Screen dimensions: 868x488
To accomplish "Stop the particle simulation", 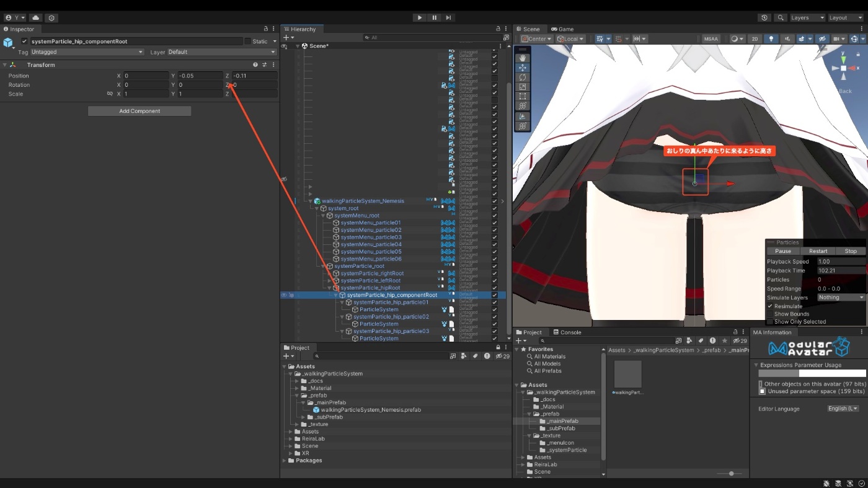I will [x=851, y=251].
